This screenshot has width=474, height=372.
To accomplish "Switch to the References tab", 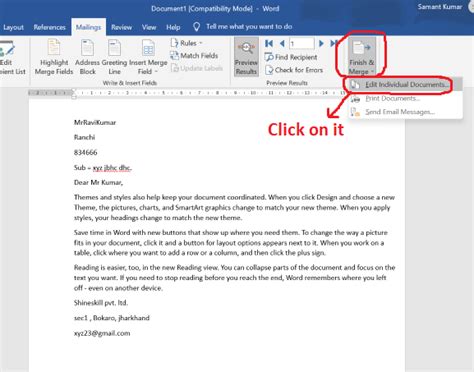I will 49,27.
